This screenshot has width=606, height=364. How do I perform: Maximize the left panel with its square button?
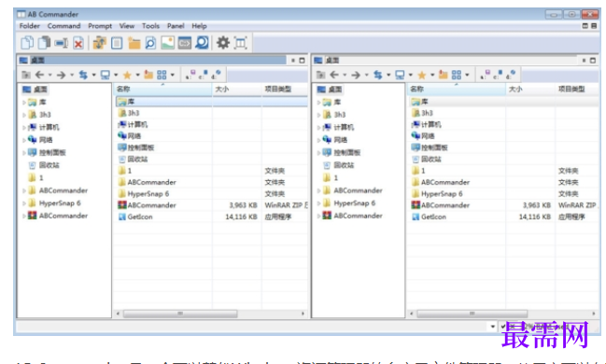click(x=303, y=61)
